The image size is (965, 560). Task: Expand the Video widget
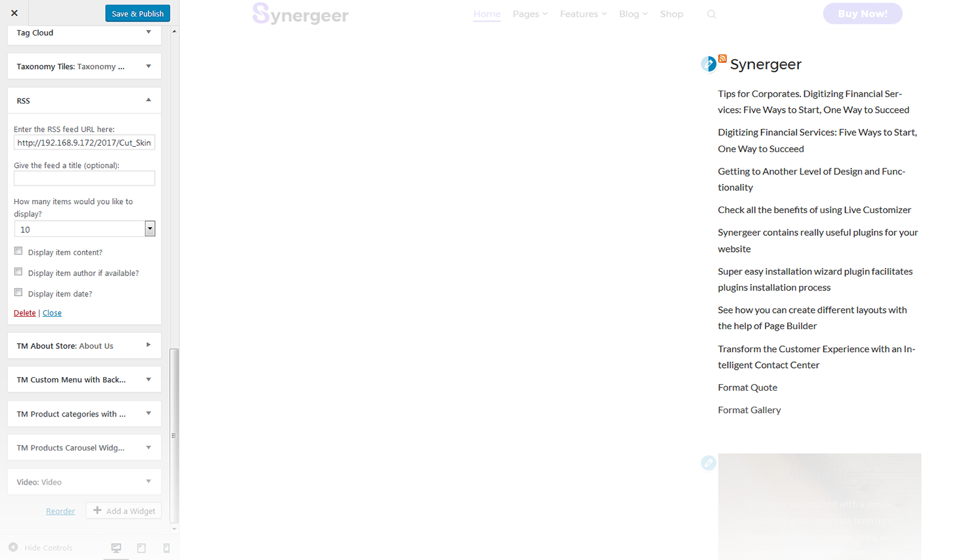coord(84,482)
